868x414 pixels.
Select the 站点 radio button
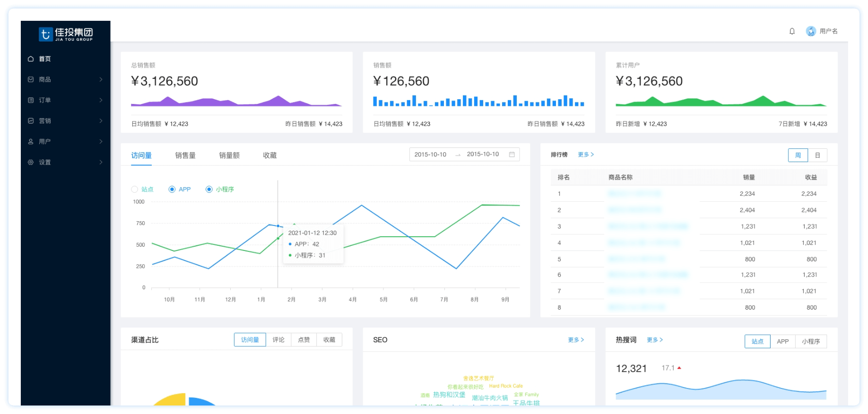135,190
